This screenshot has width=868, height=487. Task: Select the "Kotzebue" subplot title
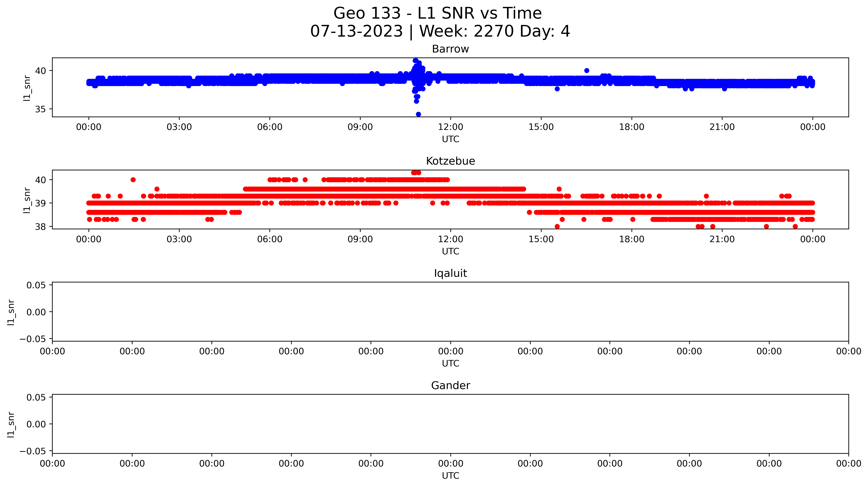point(450,161)
